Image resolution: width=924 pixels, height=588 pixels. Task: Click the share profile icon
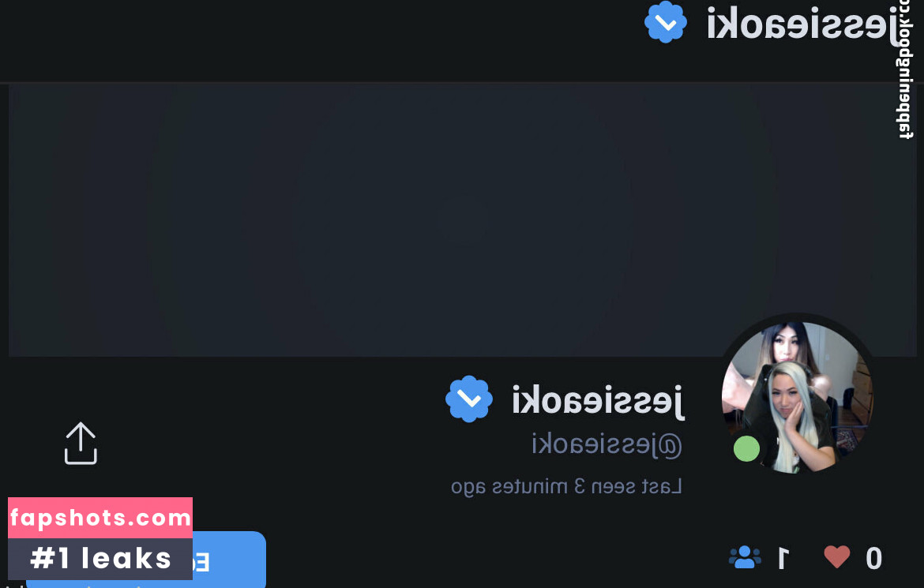[x=81, y=443]
